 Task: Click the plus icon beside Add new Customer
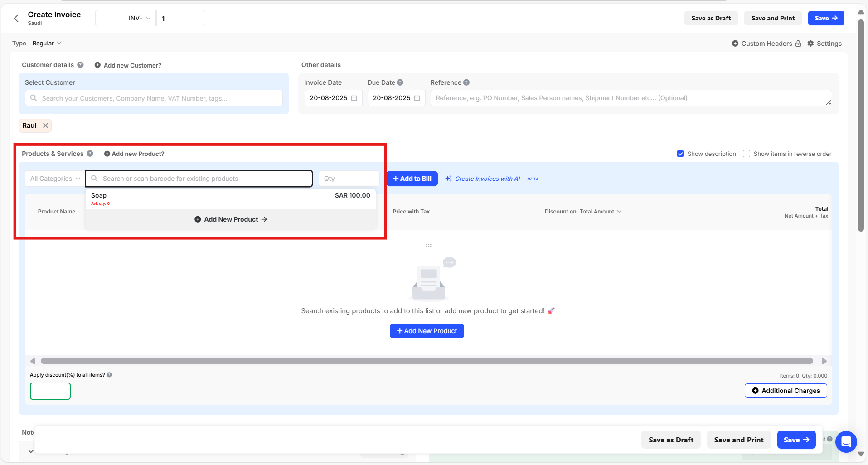click(x=97, y=65)
